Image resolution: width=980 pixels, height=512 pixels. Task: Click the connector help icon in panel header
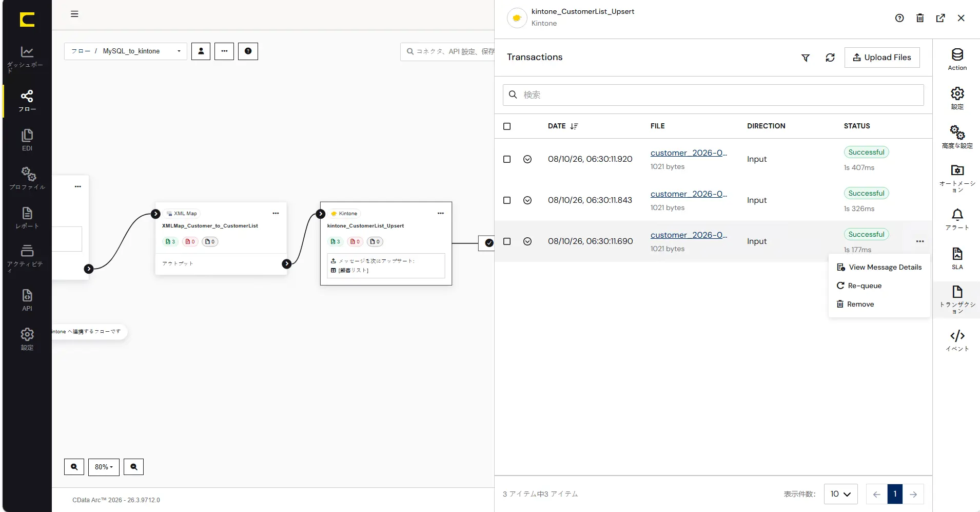[899, 18]
